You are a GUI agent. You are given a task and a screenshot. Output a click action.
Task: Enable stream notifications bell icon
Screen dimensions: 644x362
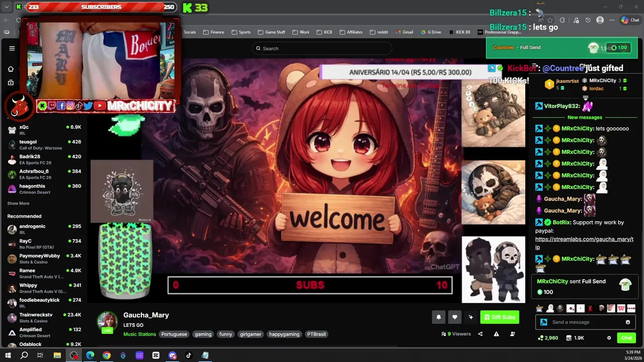(438, 317)
